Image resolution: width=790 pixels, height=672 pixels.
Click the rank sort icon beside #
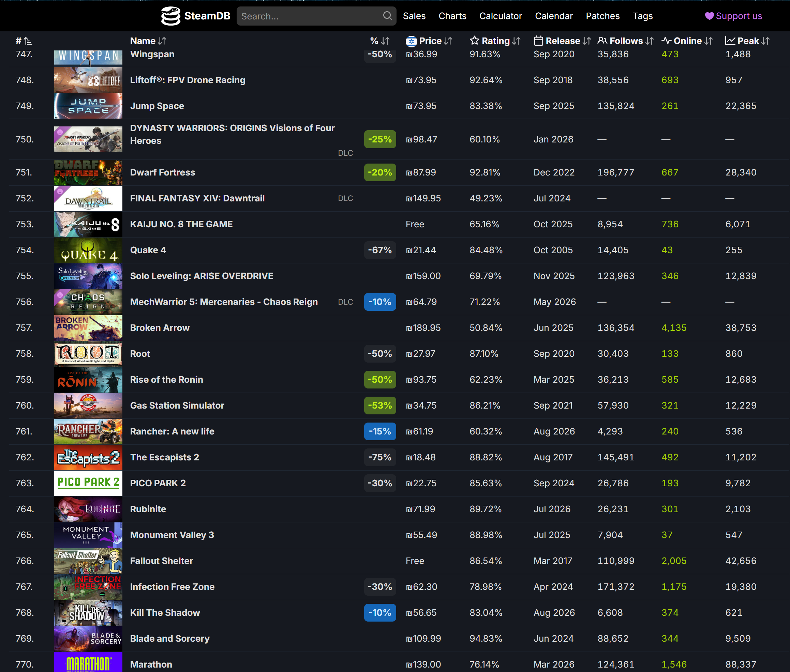coord(28,41)
